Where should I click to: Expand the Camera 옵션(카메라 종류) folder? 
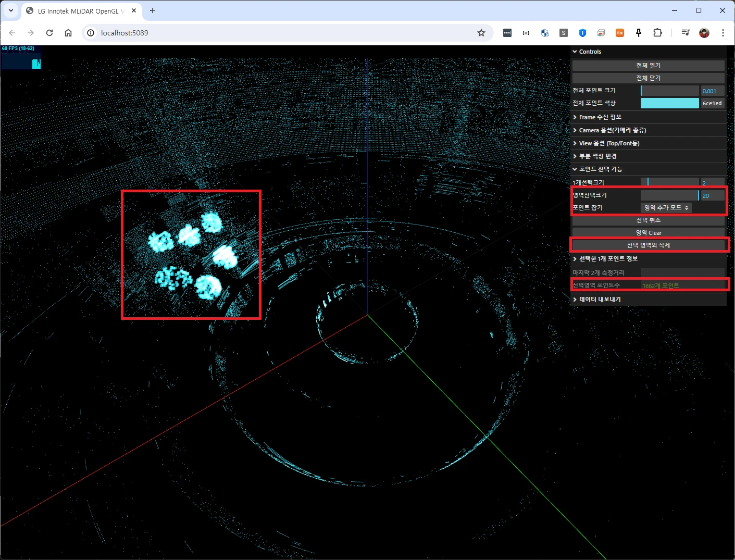[x=649, y=130]
